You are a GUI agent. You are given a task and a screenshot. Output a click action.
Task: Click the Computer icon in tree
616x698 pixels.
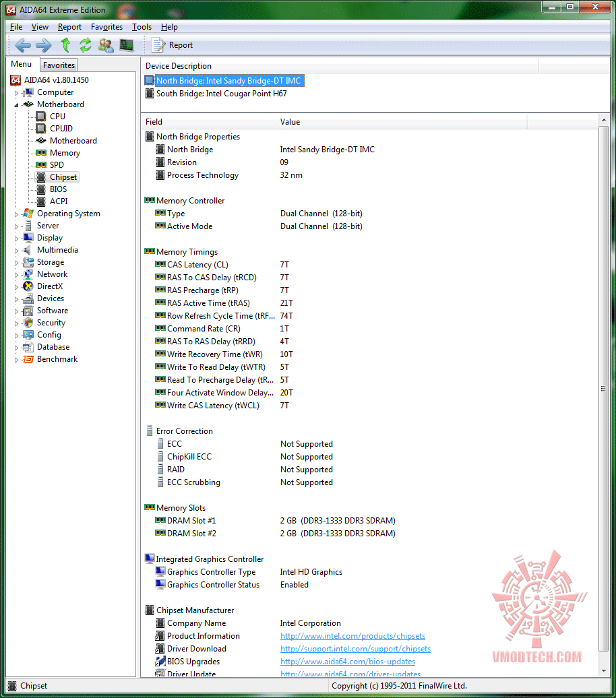28,92
